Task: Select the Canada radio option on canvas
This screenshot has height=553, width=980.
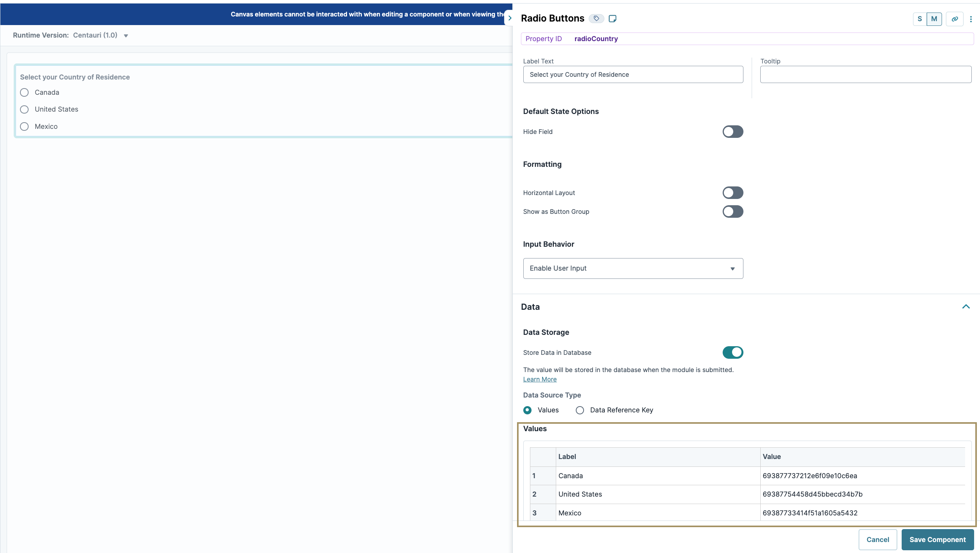Action: 24,92
